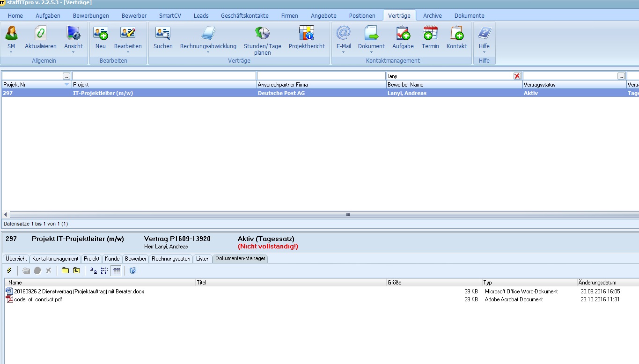Clear the 'lany' filter with red X
Image resolution: width=639 pixels, height=364 pixels.
pos(517,76)
